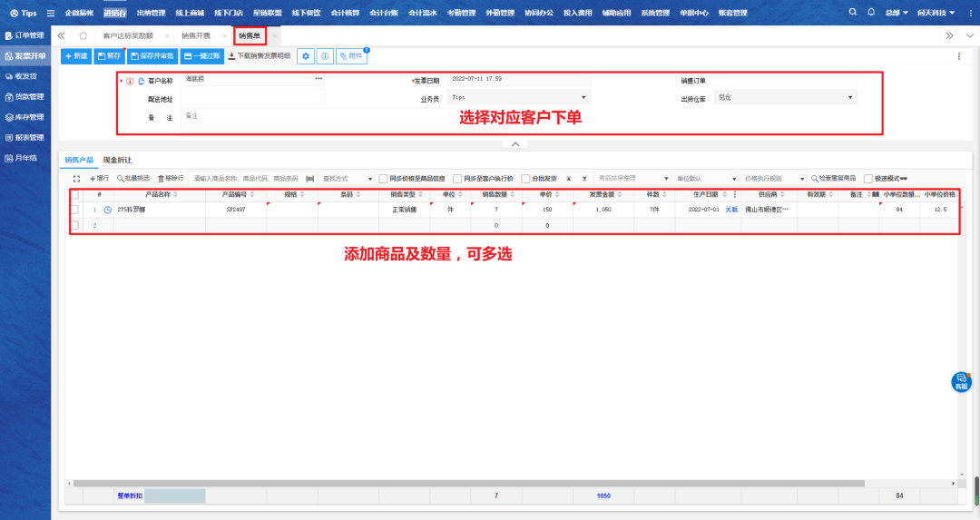Image resolution: width=980 pixels, height=520 pixels.
Task: Open the search icon in top bar
Action: pos(853,13)
